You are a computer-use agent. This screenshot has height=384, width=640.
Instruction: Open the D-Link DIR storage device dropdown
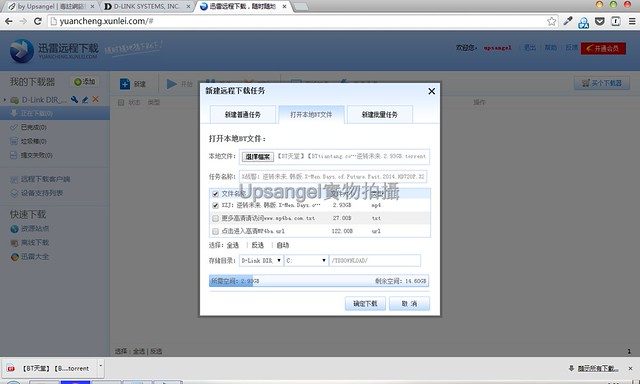tap(261, 260)
